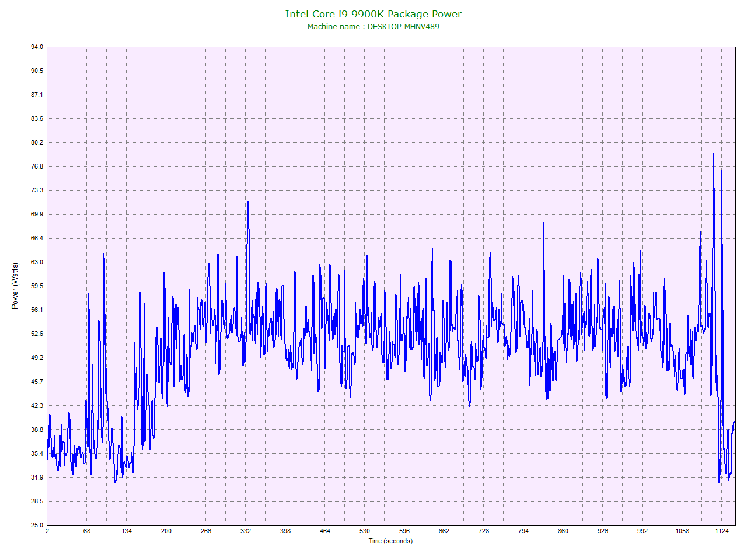Select the 94.0 value on the power axis

[37, 47]
